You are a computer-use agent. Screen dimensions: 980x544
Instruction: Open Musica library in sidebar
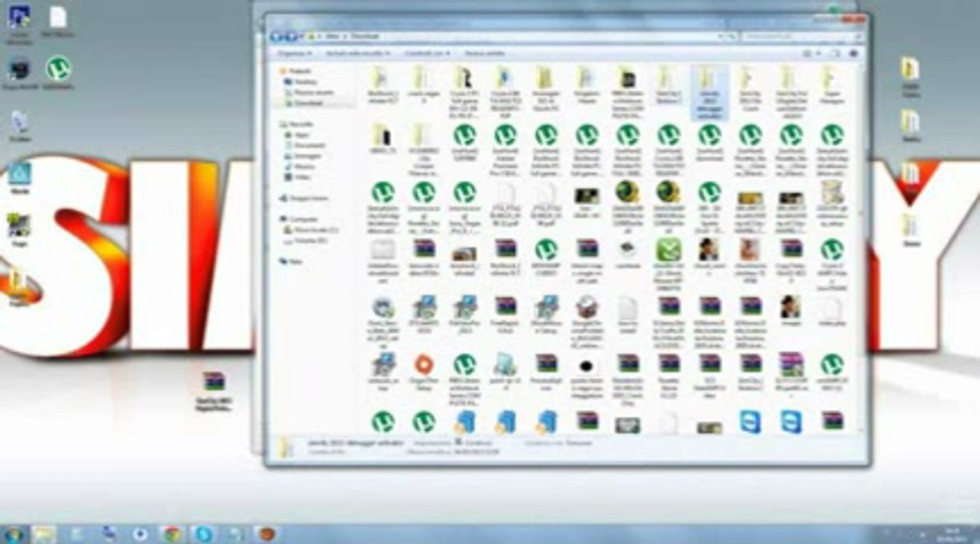click(x=301, y=166)
